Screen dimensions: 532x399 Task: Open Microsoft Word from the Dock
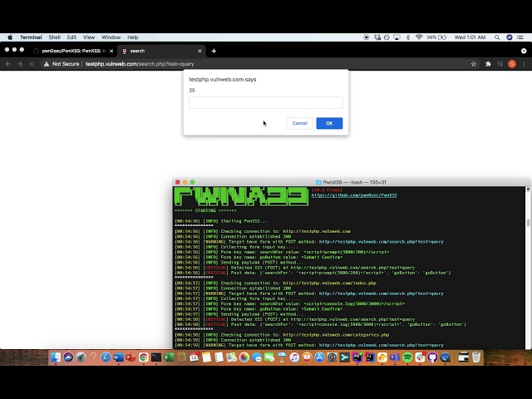coord(118,357)
